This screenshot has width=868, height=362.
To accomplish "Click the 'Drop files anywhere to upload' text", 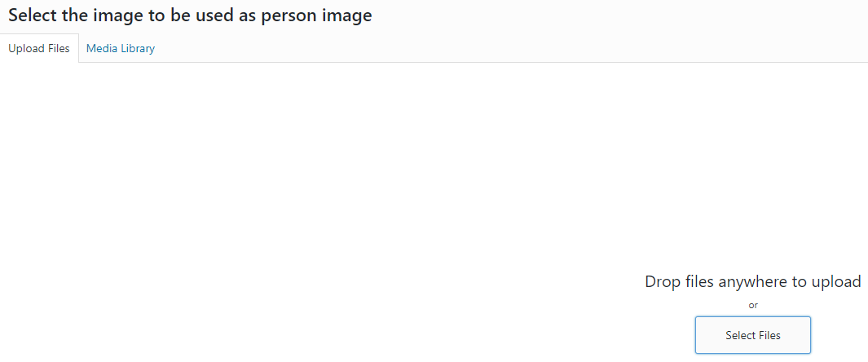I will click(x=753, y=282).
